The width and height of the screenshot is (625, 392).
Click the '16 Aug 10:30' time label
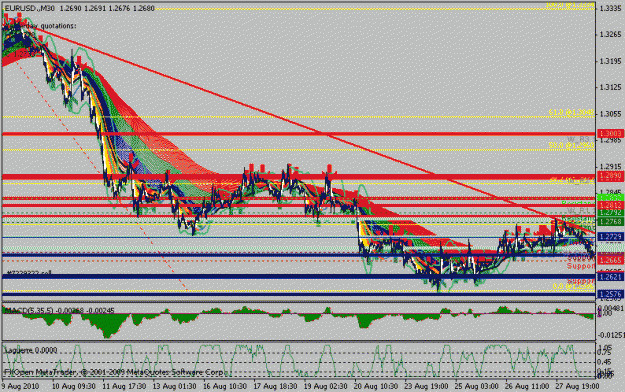(x=225, y=386)
